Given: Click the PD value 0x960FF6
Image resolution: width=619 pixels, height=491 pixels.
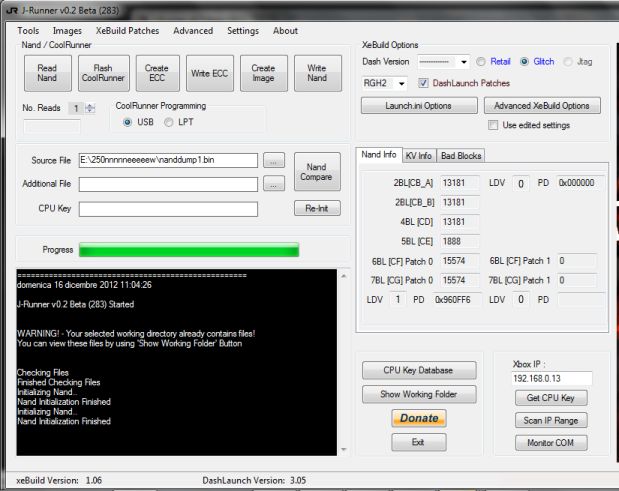Looking at the screenshot, I should coord(457,300).
